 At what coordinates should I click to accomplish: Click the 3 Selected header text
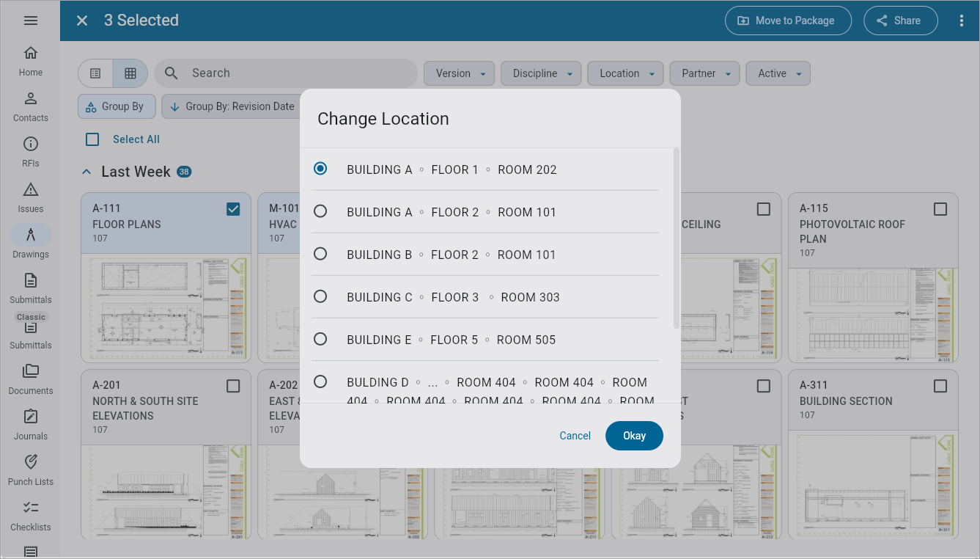(141, 21)
